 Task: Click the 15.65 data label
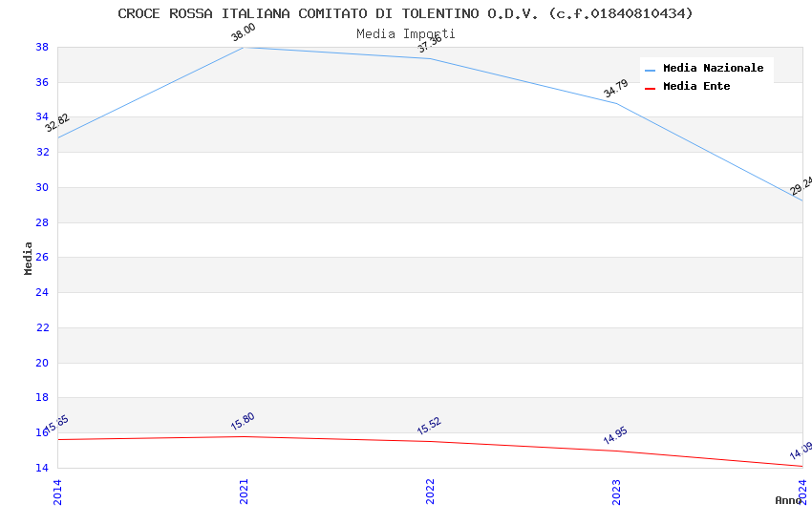57,425
